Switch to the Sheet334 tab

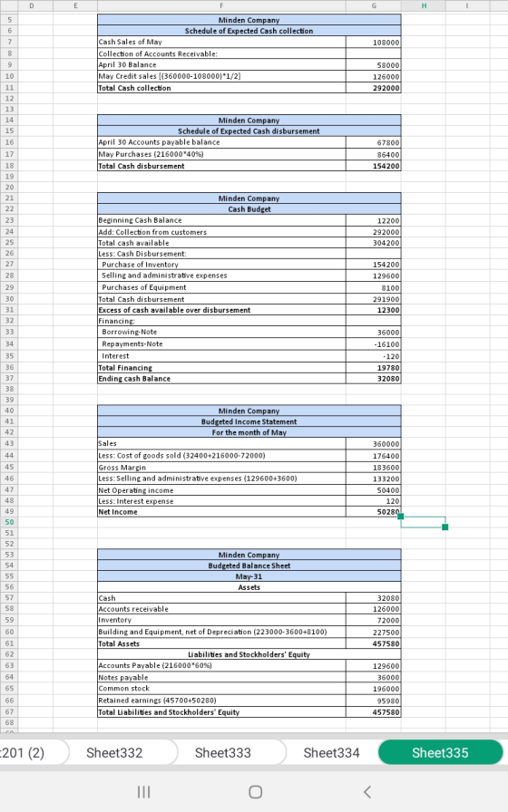click(x=331, y=752)
